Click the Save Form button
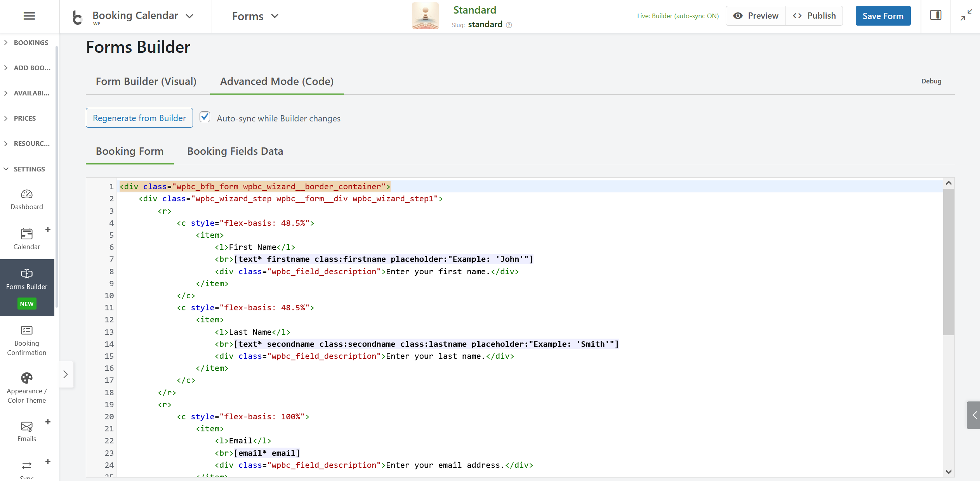 (x=883, y=16)
